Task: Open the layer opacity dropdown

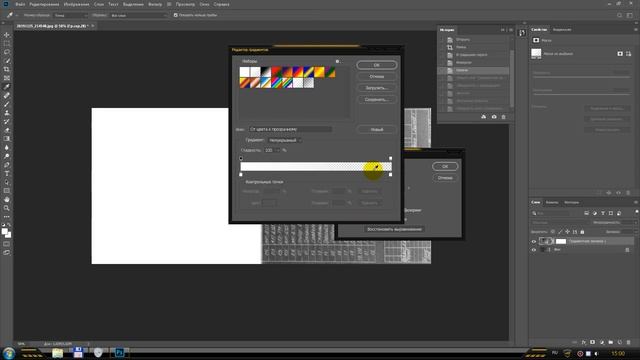Action: [635, 223]
